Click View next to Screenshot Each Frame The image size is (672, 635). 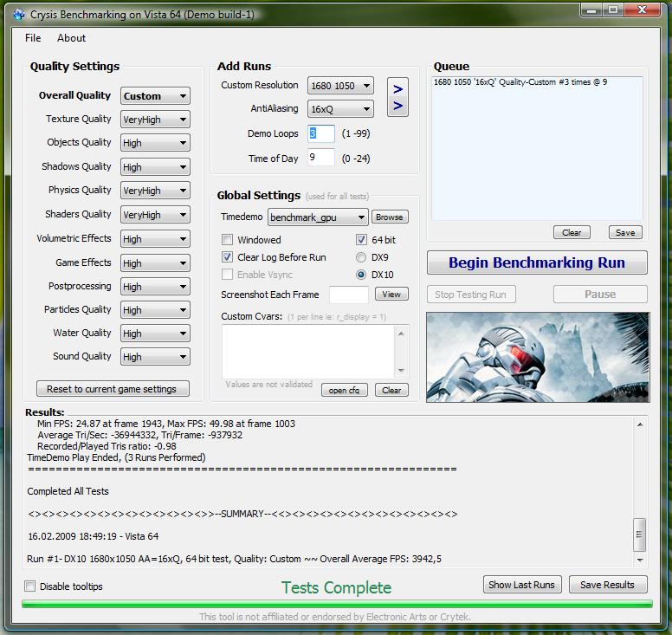(391, 295)
